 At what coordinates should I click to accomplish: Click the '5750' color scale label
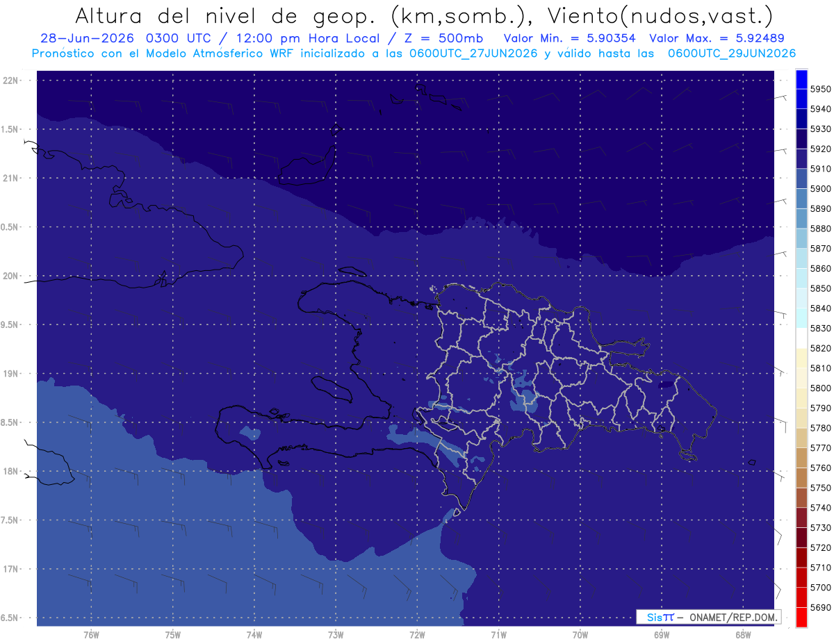(x=821, y=488)
